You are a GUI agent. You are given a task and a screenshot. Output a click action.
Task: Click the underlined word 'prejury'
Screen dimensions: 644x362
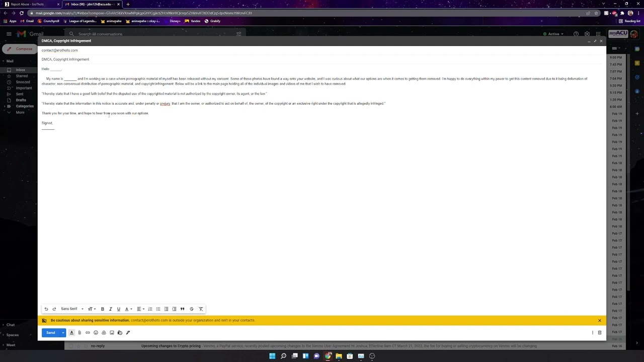click(165, 104)
